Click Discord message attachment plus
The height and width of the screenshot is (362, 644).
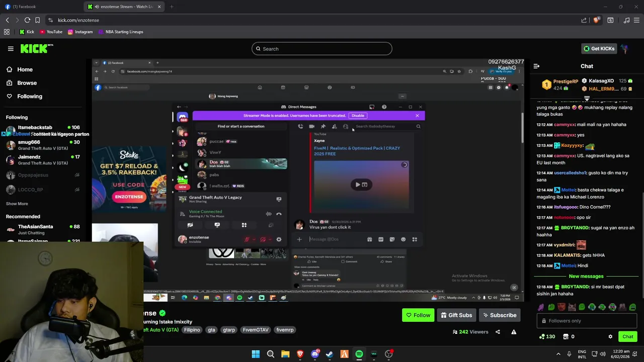(299, 239)
